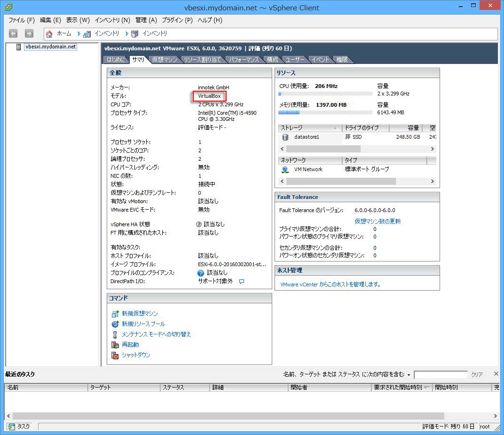Click the CPU usage progress bar
The height and width of the screenshot is (435, 504).
(325, 94)
